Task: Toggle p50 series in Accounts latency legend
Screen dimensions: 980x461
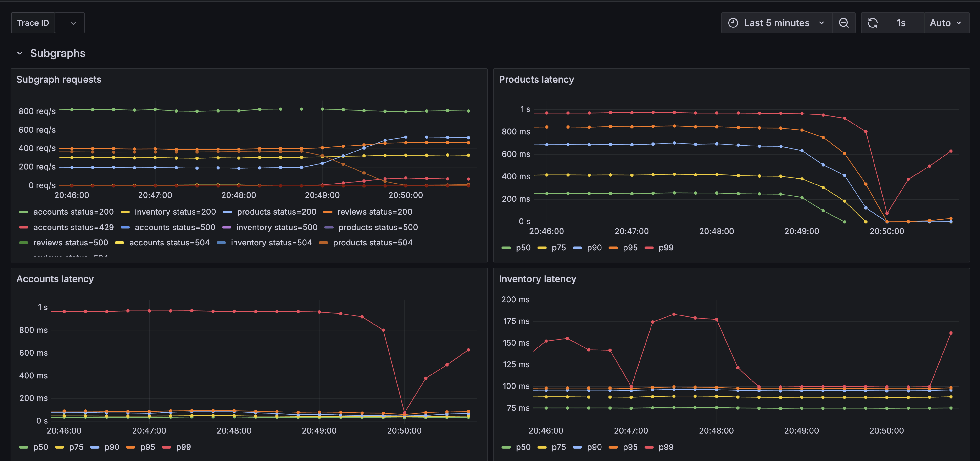Action: click(x=40, y=447)
